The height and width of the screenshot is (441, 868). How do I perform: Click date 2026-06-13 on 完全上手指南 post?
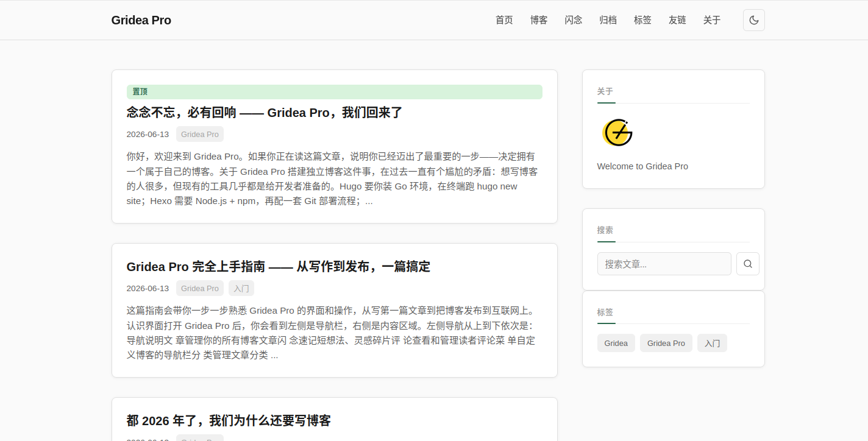[148, 288]
